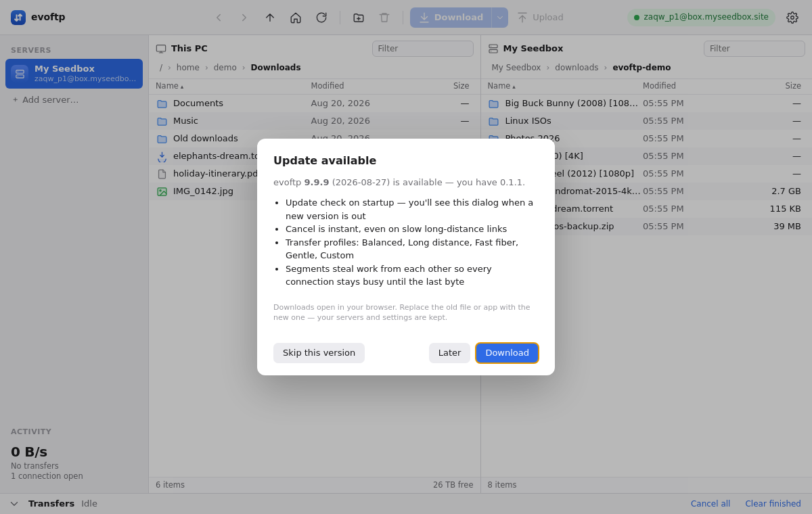Click the My Seedbox server icon in the sidebar

click(20, 74)
